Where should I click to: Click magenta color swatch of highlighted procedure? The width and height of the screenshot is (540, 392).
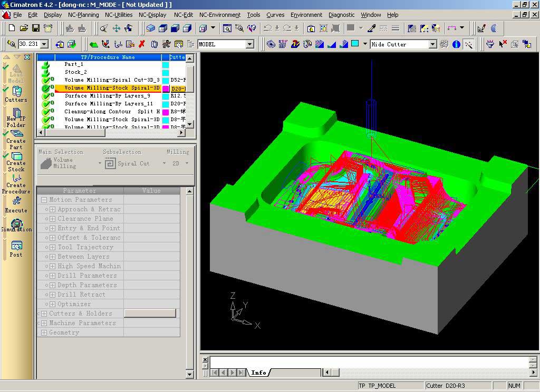165,89
